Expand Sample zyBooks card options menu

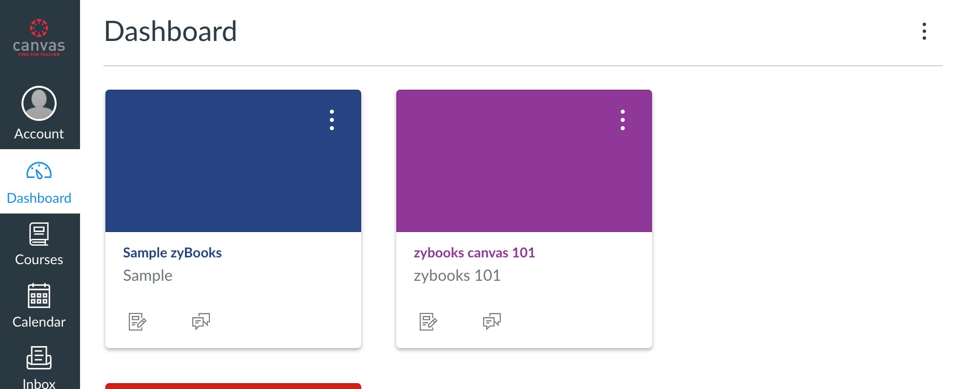pos(332,120)
